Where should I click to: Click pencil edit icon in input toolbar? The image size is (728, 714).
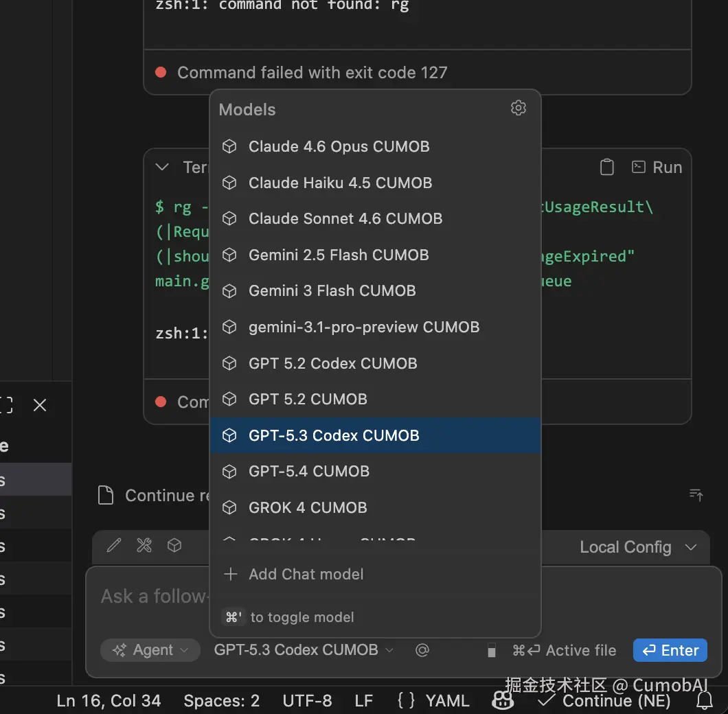coord(114,545)
